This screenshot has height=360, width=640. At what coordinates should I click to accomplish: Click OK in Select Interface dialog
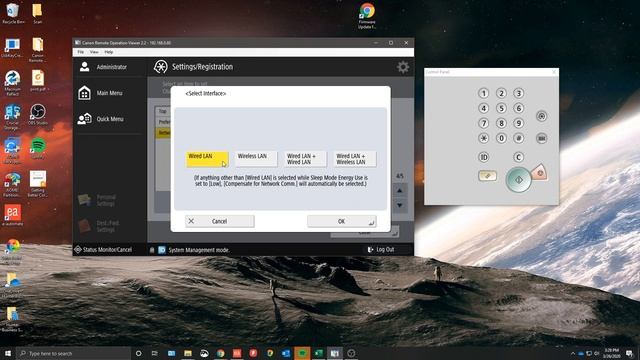[342, 221]
